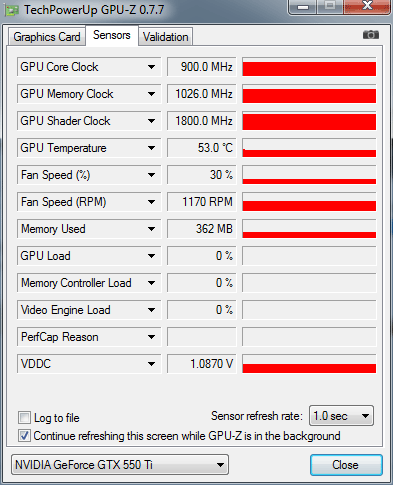
Task: Switch to the Graphics Card tab
Action: pos(47,37)
